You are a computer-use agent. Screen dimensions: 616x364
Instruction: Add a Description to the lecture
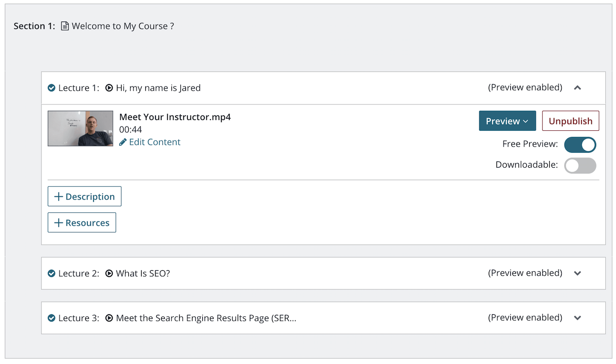tap(85, 197)
